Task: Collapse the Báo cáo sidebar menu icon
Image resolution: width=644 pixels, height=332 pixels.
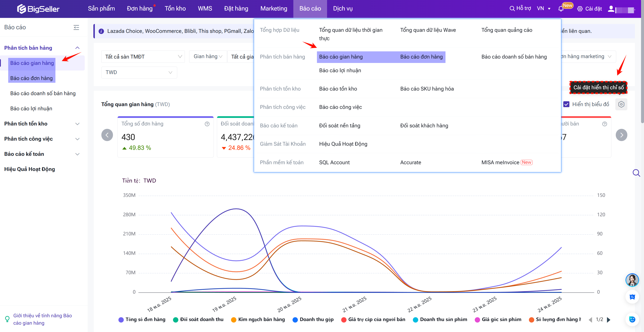Action: point(76,28)
